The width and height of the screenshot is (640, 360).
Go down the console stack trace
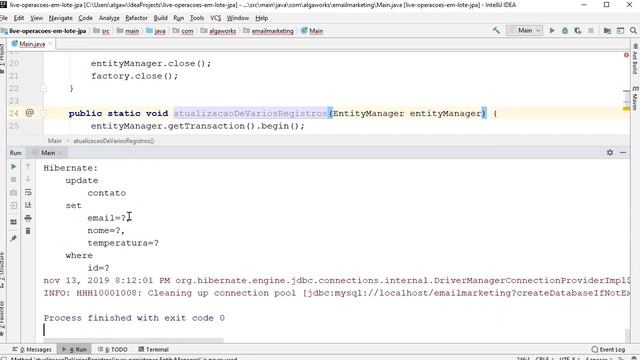(x=28, y=179)
